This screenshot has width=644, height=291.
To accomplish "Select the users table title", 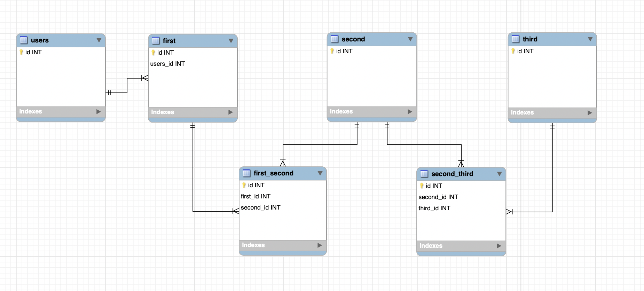I will pyautogui.click(x=40, y=40).
